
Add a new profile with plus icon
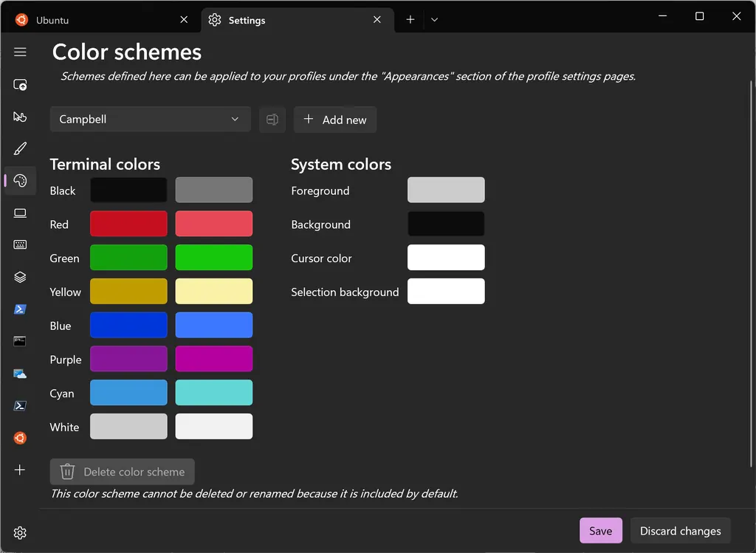(x=20, y=470)
